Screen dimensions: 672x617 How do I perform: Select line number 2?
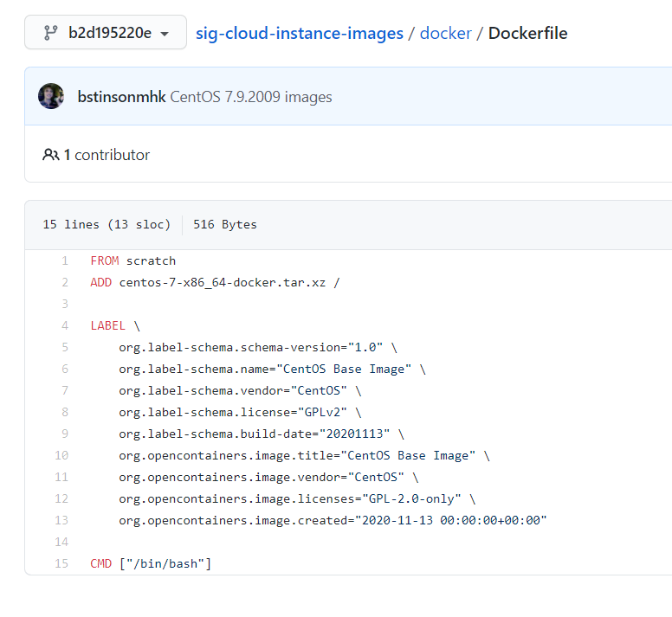(x=65, y=283)
